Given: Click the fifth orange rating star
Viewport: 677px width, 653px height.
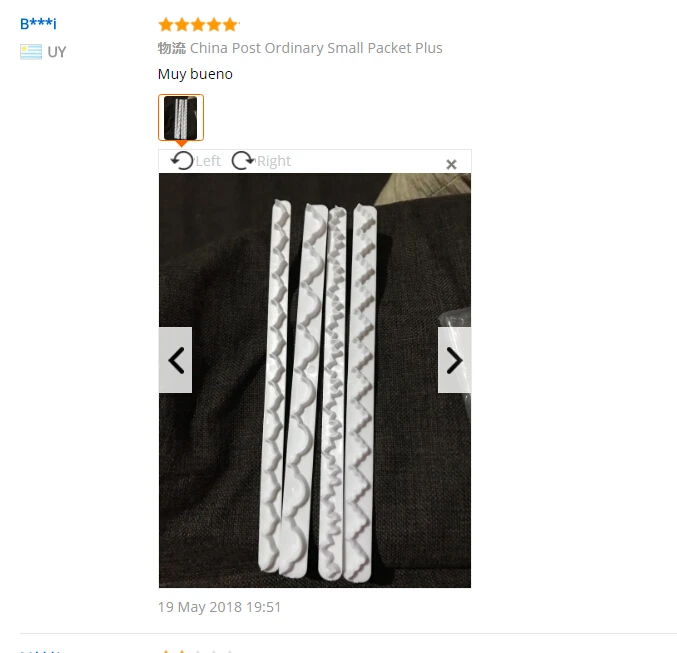Looking at the screenshot, I should pos(230,25).
